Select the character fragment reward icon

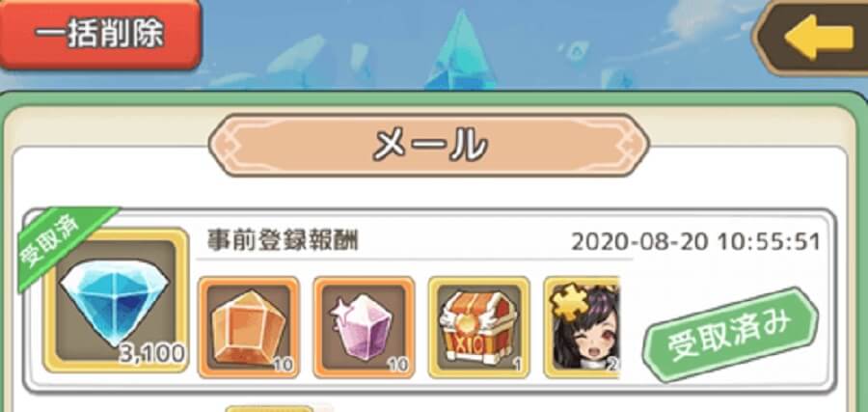(582, 327)
